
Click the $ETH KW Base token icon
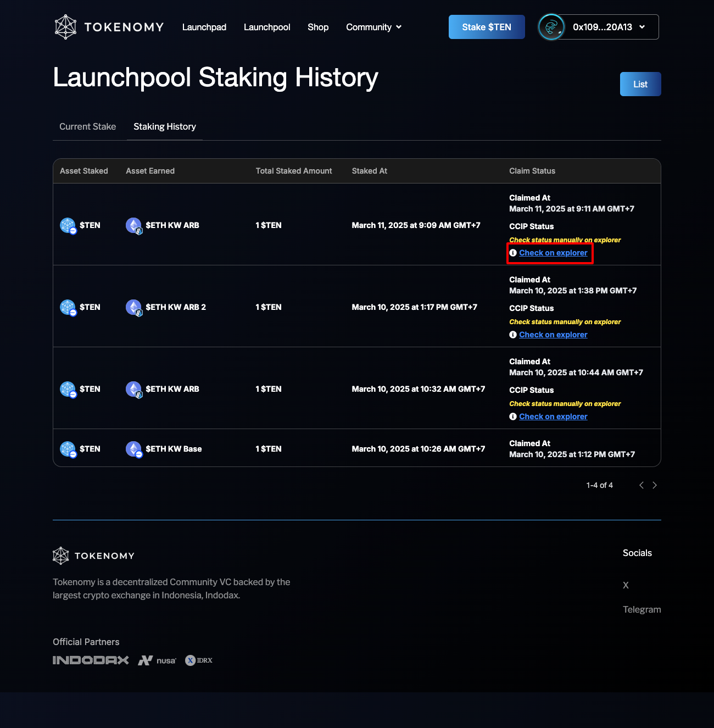pos(134,449)
